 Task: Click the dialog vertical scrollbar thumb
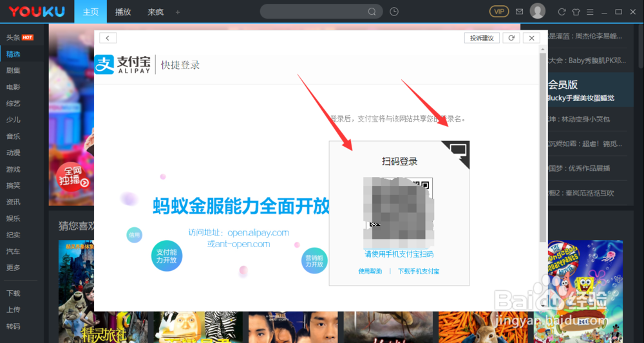pyautogui.click(x=542, y=148)
